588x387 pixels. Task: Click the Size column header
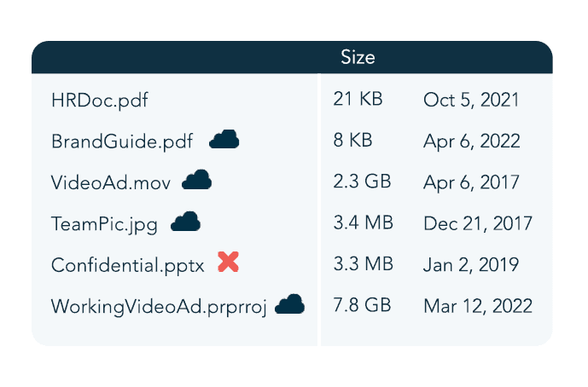(x=358, y=58)
